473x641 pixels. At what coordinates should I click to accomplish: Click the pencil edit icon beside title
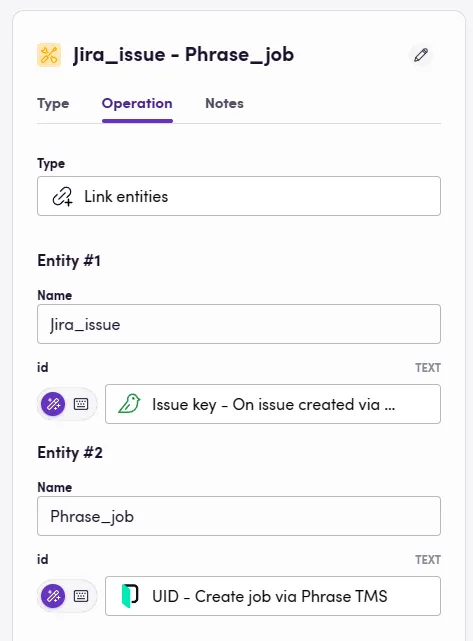(421, 55)
